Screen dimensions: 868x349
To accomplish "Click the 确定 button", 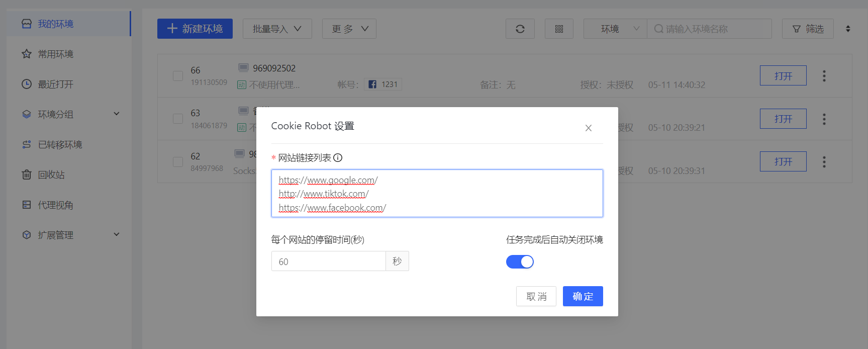I will [583, 296].
